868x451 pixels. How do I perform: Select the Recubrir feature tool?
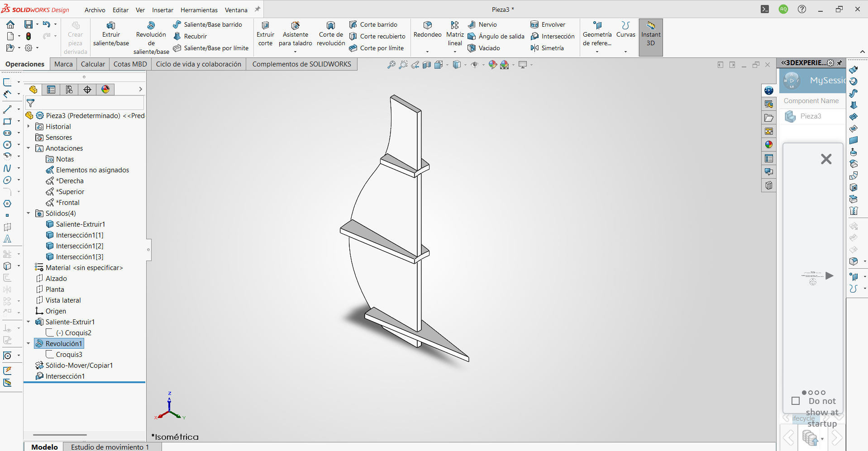click(190, 36)
